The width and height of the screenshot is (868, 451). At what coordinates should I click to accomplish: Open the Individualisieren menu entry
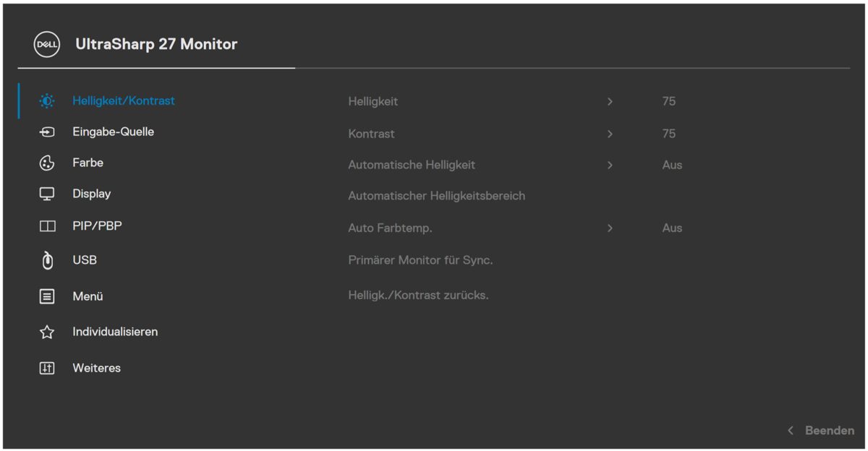[115, 332]
